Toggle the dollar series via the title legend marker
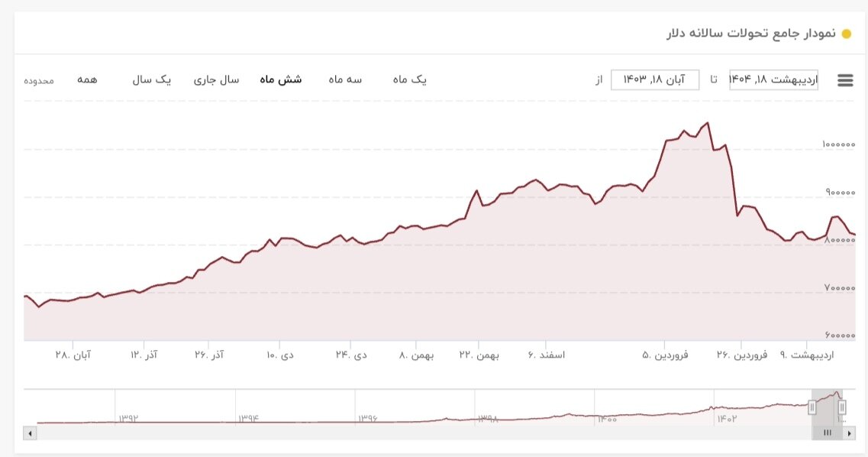The width and height of the screenshot is (868, 457). tap(844, 33)
